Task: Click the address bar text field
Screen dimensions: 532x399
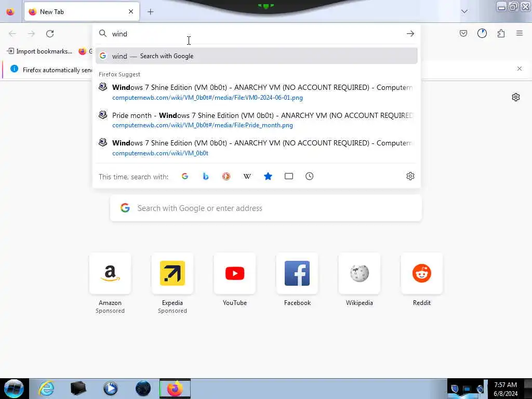Action: pos(256,34)
